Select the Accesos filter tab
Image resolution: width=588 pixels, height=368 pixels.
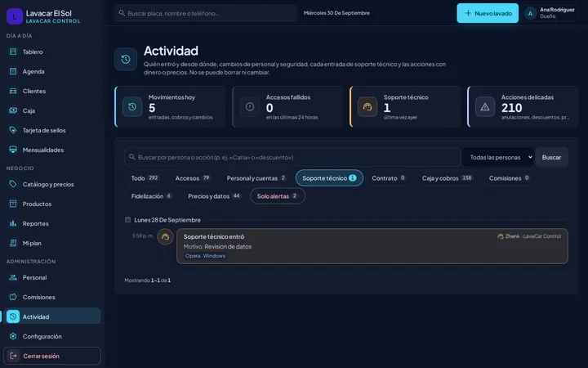pos(193,178)
